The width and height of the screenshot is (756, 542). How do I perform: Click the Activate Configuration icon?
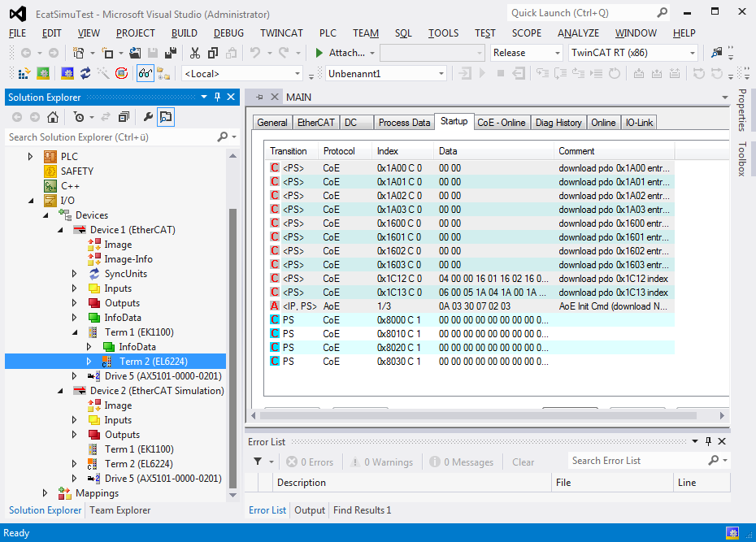(24, 74)
